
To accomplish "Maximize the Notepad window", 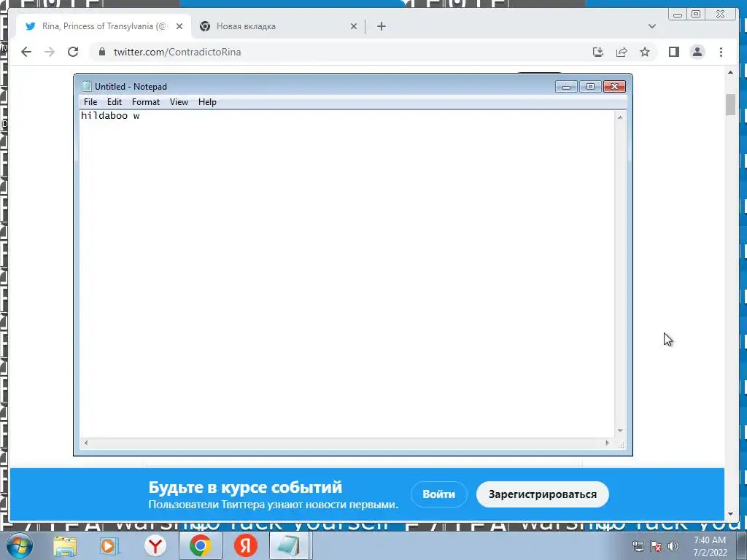I will pyautogui.click(x=590, y=87).
